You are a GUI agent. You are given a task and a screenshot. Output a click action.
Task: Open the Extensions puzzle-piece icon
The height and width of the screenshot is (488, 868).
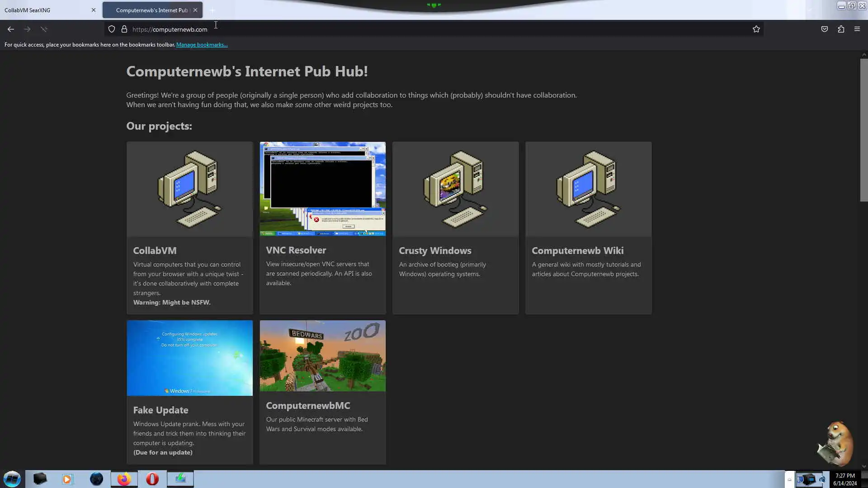pyautogui.click(x=841, y=29)
